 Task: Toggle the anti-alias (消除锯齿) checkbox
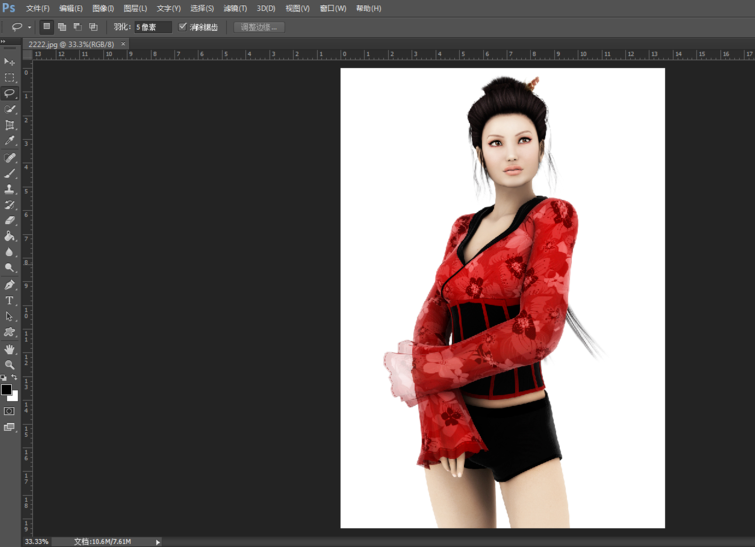pos(183,27)
